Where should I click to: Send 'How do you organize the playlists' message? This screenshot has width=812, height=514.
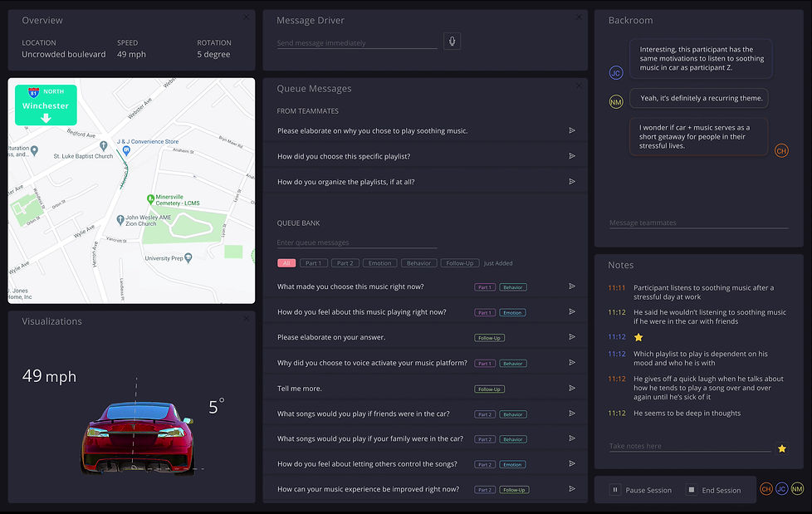coord(572,181)
